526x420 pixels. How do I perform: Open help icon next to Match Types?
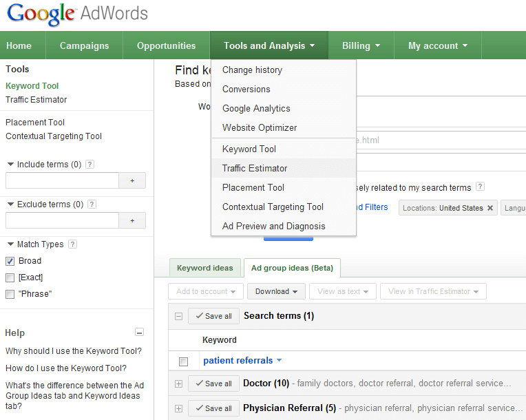(72, 244)
